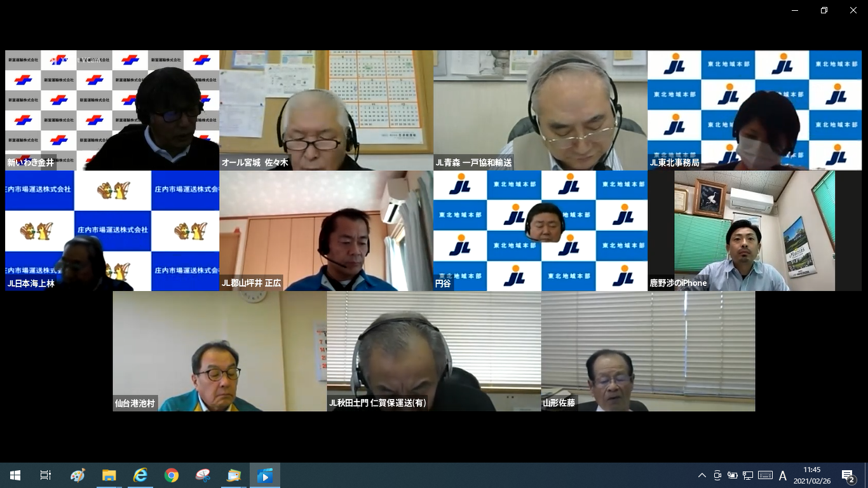Launch Google Chrome from the taskbar
Viewport: 868px width, 488px height.
(172, 475)
